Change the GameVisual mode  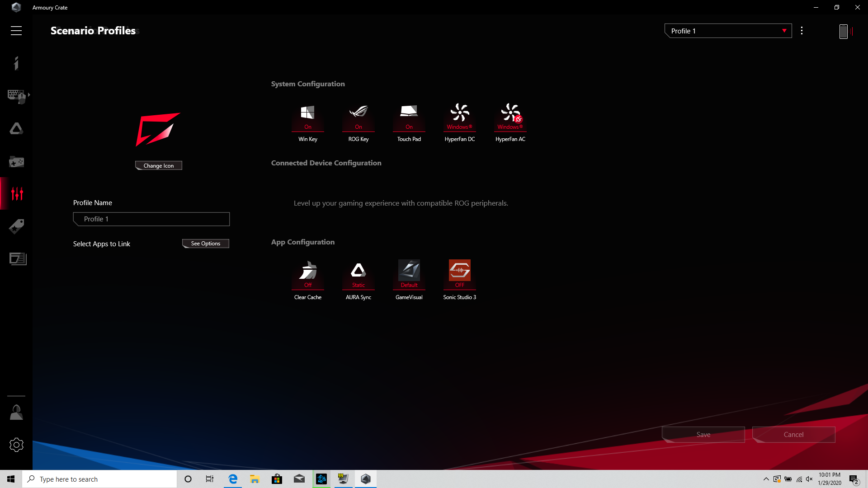click(409, 280)
